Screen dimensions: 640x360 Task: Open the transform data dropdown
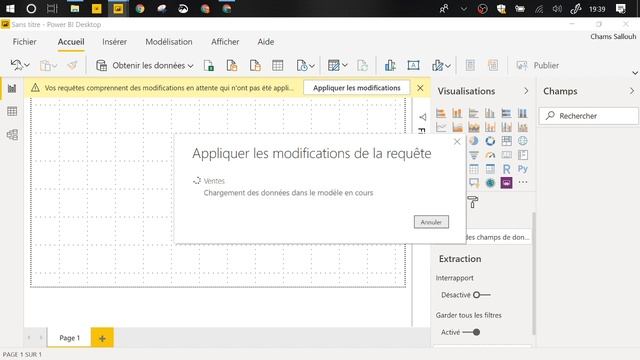pos(345,65)
